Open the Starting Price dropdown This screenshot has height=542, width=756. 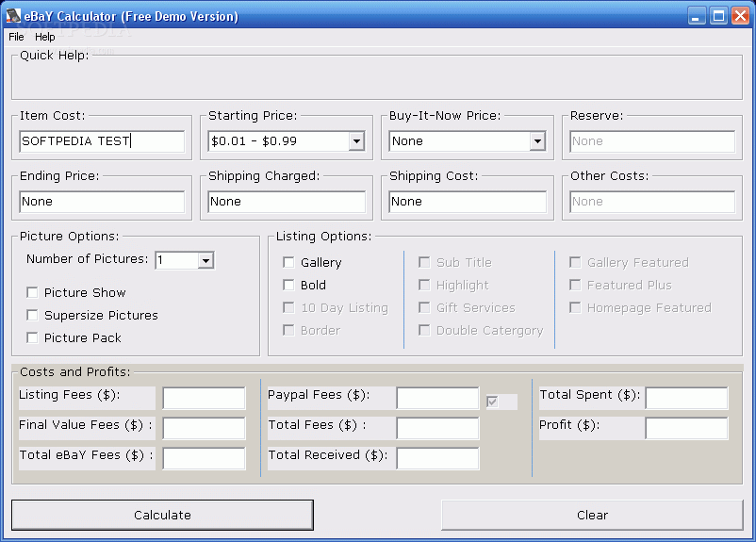tap(356, 141)
